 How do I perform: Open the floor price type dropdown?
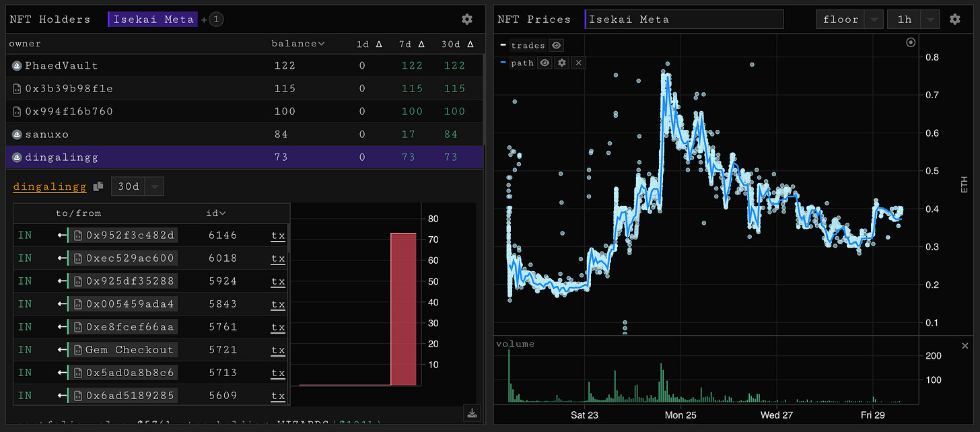pos(849,20)
